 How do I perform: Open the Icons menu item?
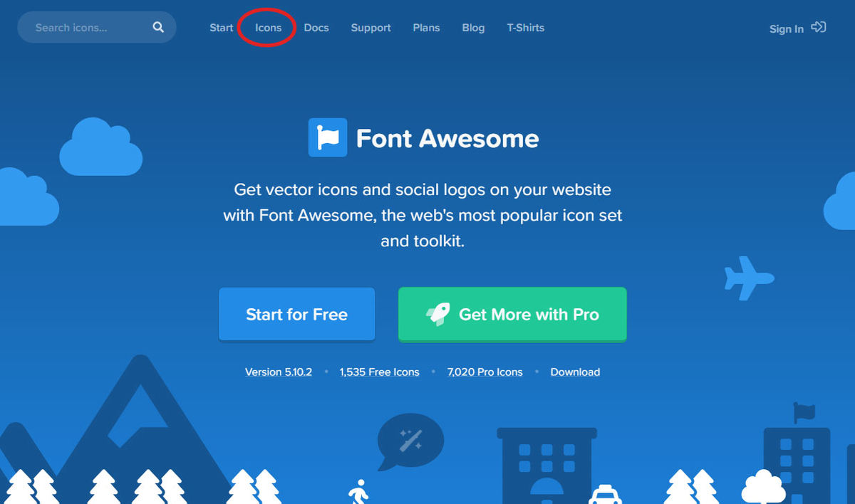coord(269,28)
